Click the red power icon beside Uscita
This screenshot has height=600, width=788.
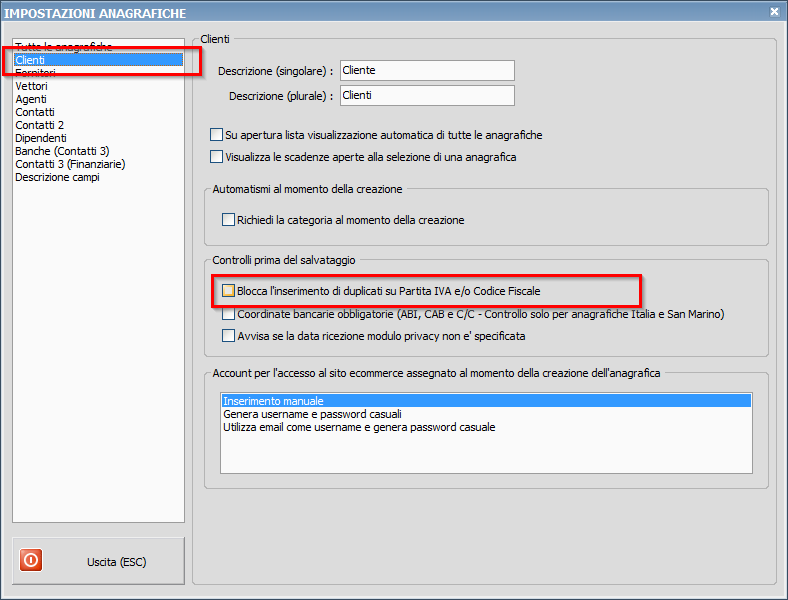pos(31,560)
